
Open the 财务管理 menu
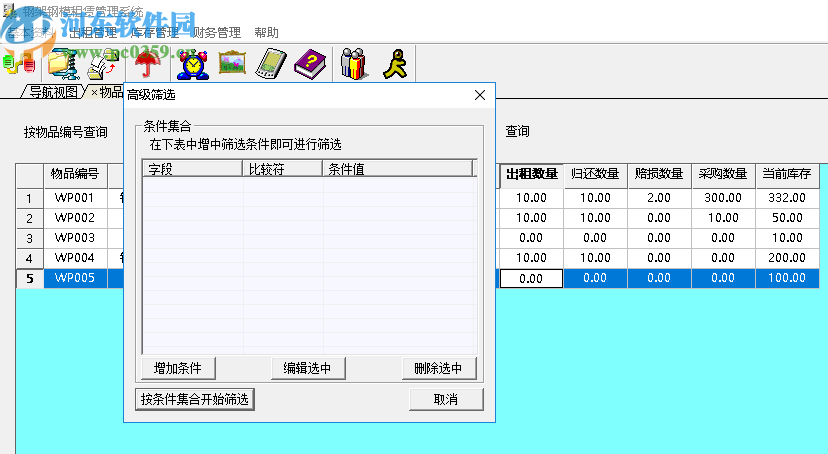pos(217,33)
